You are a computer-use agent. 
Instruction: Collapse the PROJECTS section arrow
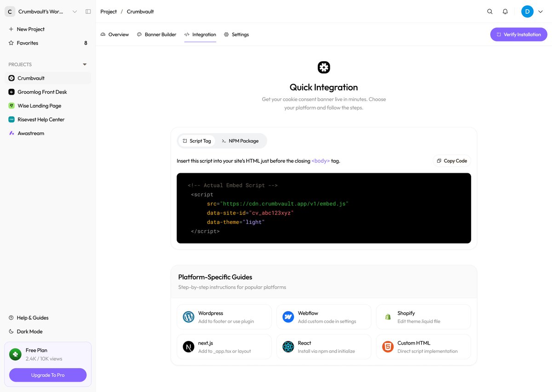coord(84,64)
